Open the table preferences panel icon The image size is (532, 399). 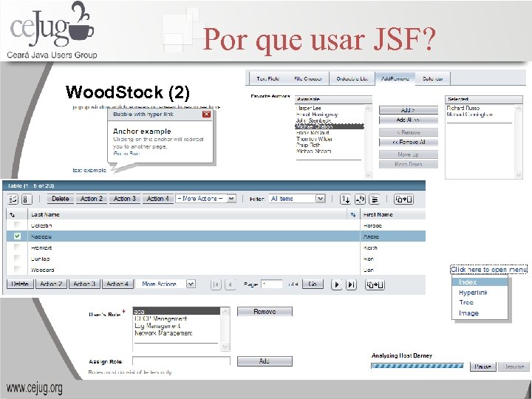[x=375, y=199]
